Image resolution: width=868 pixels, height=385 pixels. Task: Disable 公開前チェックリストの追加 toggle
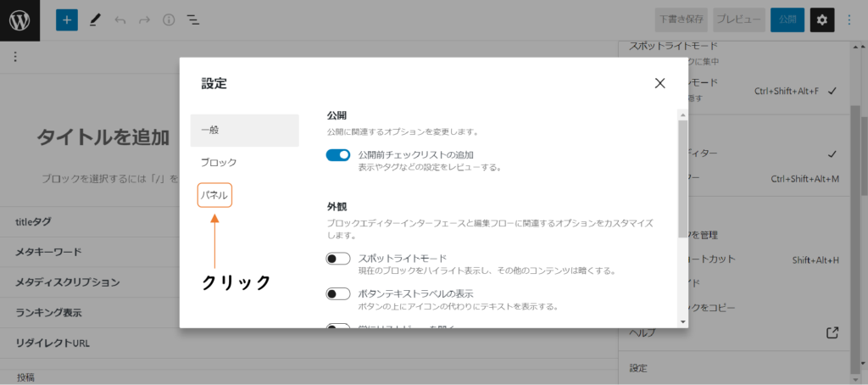click(337, 155)
